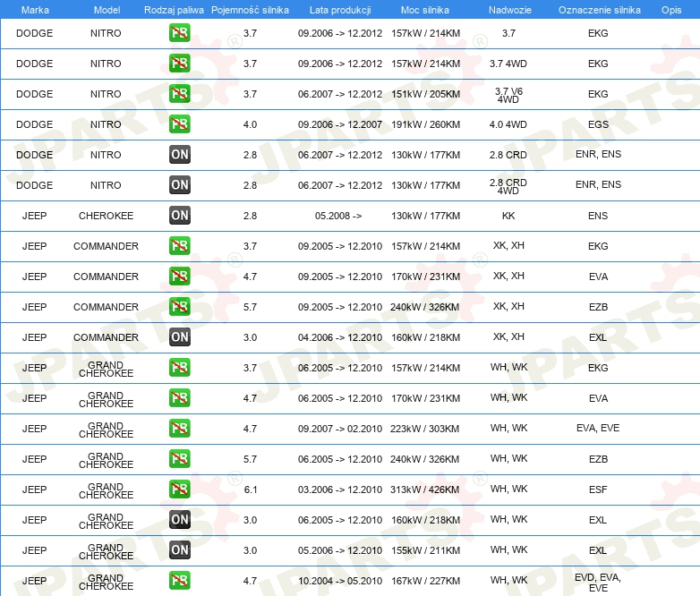
Task: Click petrol icon in Nitro 151kW / 205KM row
Action: (x=179, y=94)
